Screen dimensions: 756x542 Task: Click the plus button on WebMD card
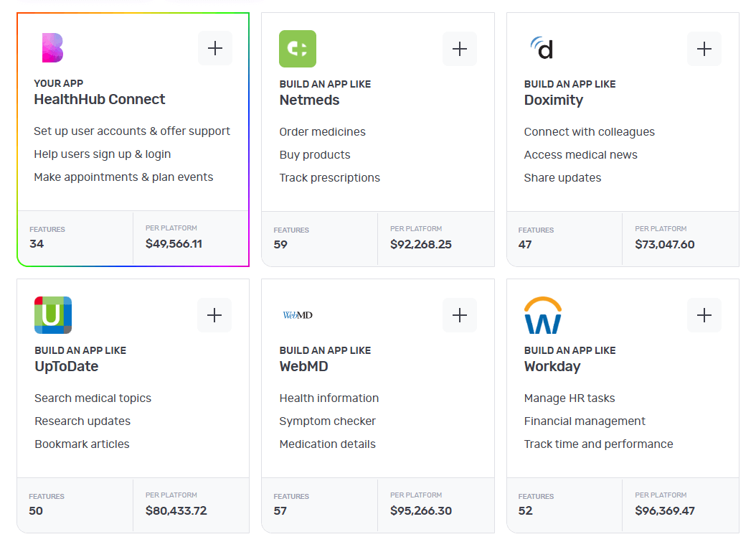point(460,315)
